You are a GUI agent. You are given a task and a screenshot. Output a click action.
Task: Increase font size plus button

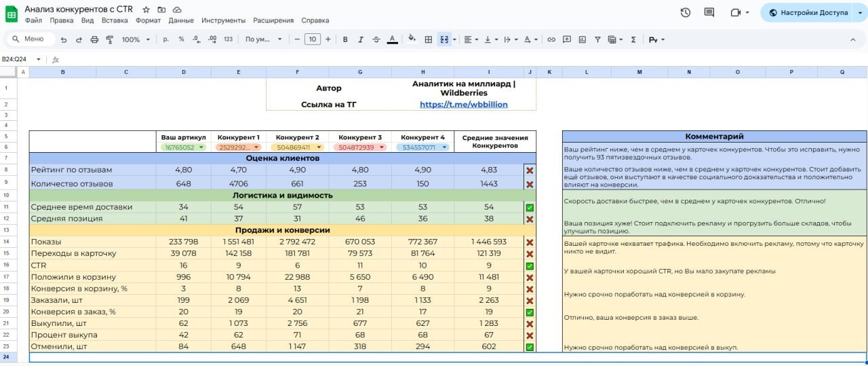[x=328, y=39]
